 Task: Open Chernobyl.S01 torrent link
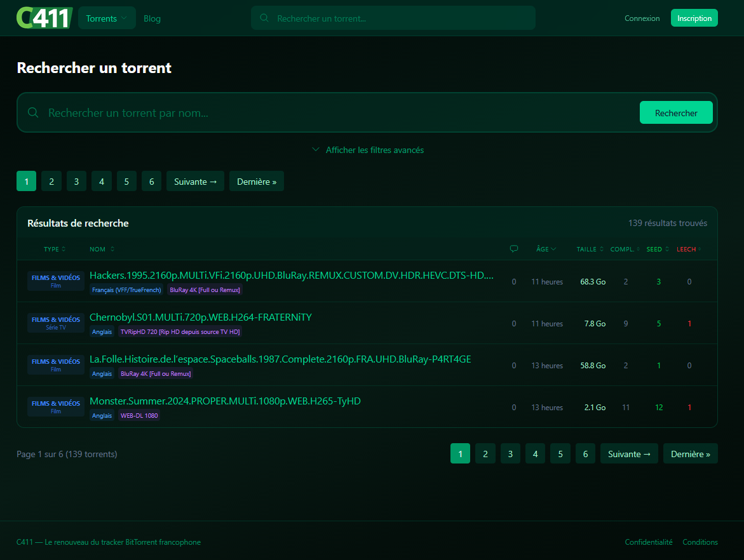[201, 317]
